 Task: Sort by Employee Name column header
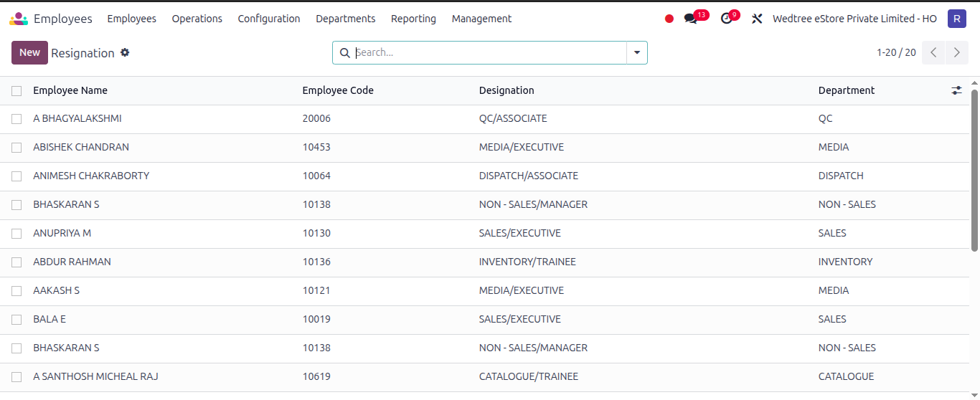[x=70, y=90]
